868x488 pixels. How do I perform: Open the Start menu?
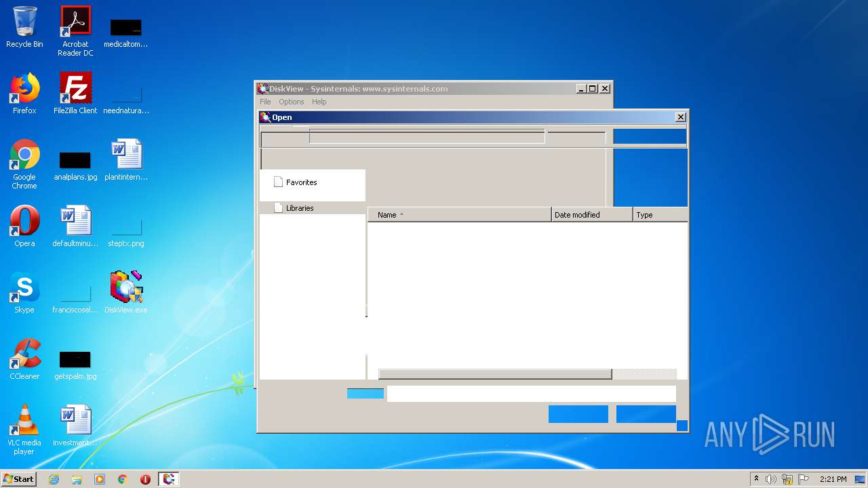point(19,479)
